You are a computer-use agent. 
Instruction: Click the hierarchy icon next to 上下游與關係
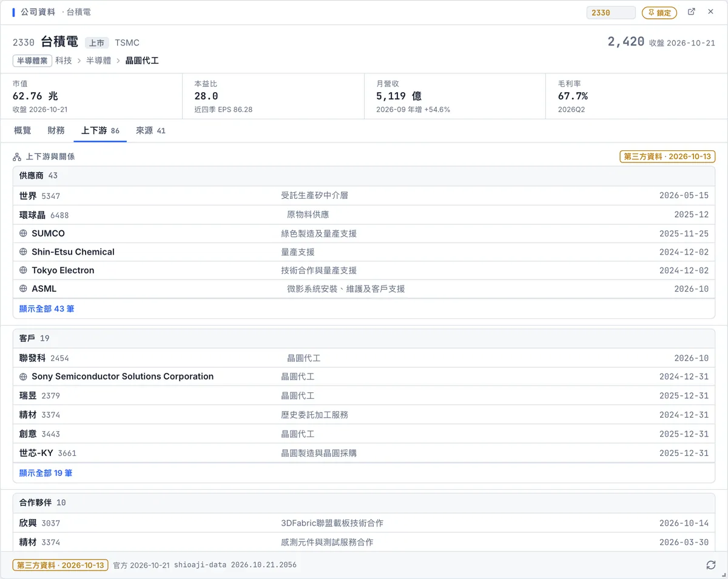click(x=17, y=156)
